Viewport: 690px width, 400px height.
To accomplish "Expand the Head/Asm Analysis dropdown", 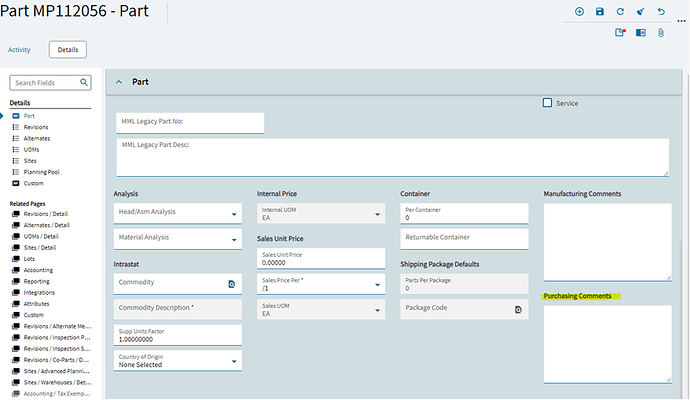I will 178,213.
